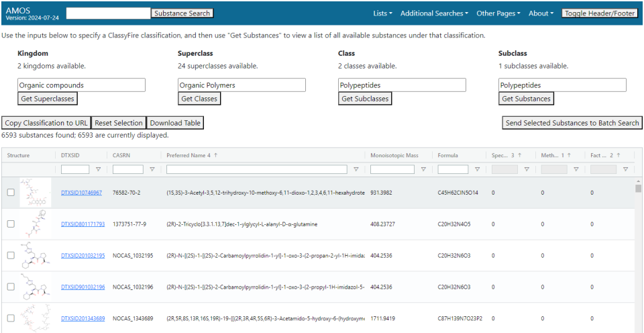
Task: Open the DTXSID901032196 link
Action: click(x=83, y=287)
